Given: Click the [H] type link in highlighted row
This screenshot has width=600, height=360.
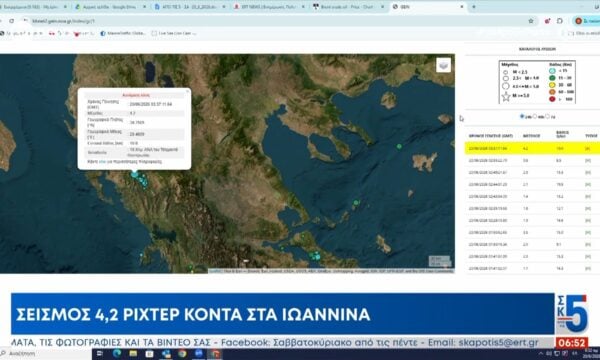Looking at the screenshot, I should pyautogui.click(x=587, y=148).
